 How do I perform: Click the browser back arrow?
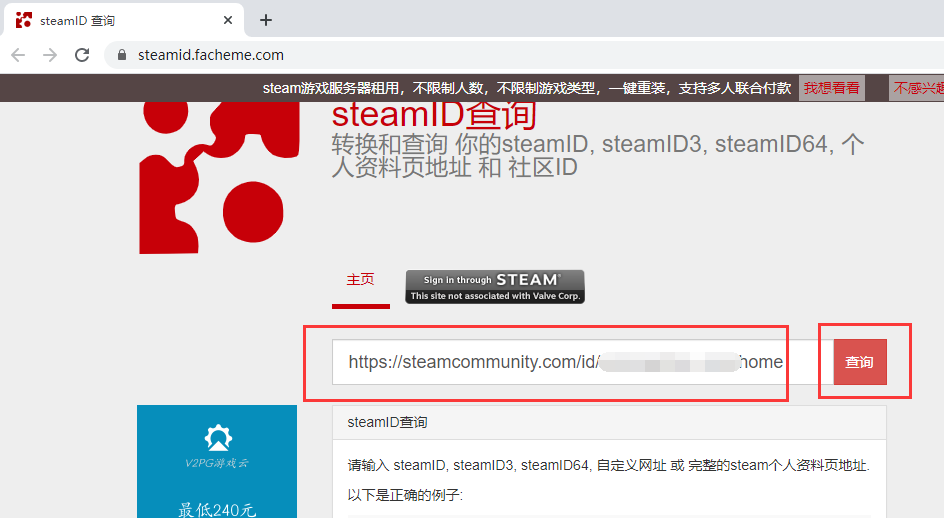pyautogui.click(x=18, y=55)
